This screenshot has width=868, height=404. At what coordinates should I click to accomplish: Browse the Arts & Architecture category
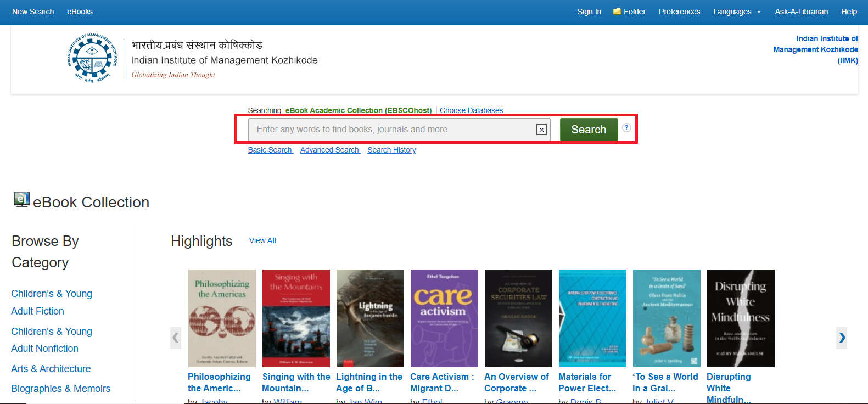click(x=51, y=369)
